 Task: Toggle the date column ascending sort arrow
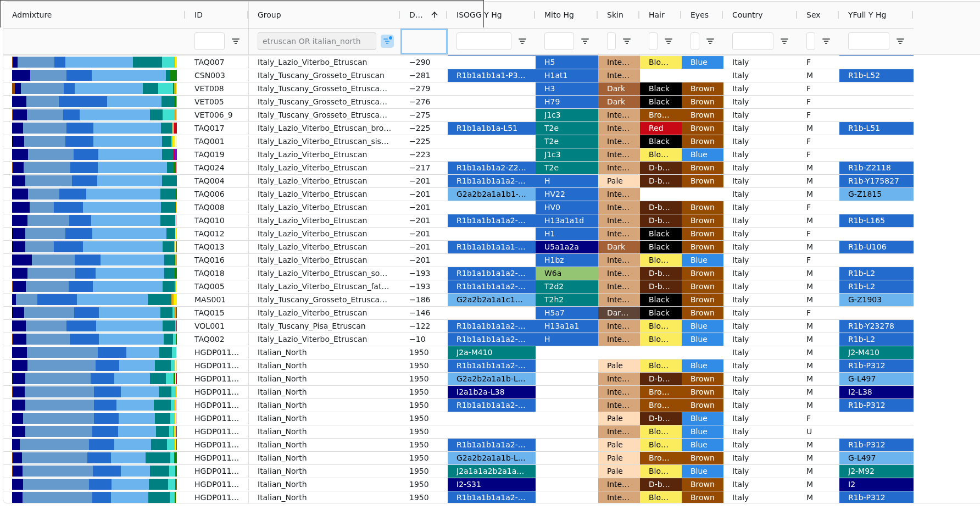click(x=435, y=15)
